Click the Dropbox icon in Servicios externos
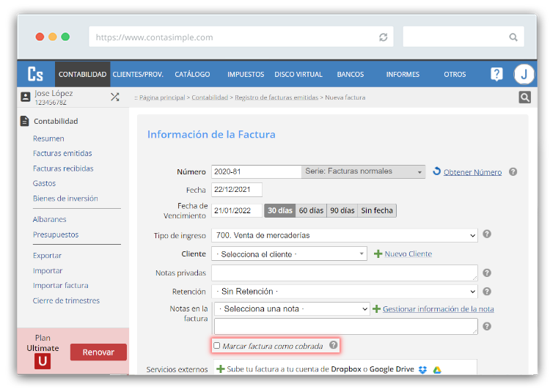 (x=422, y=369)
